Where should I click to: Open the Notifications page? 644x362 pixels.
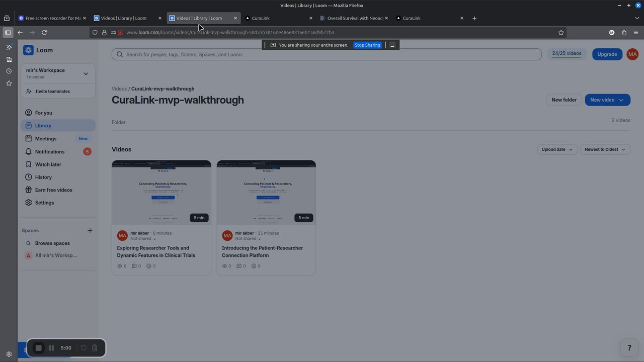click(58, 152)
